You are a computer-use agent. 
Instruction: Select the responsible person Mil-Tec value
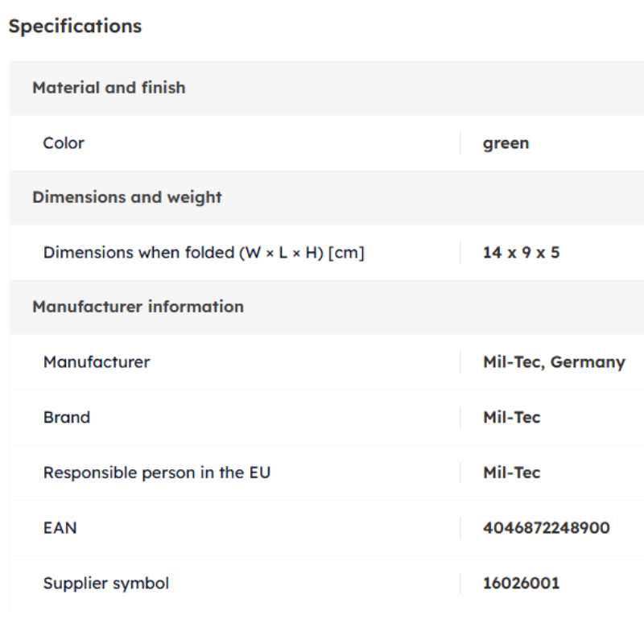click(x=512, y=473)
